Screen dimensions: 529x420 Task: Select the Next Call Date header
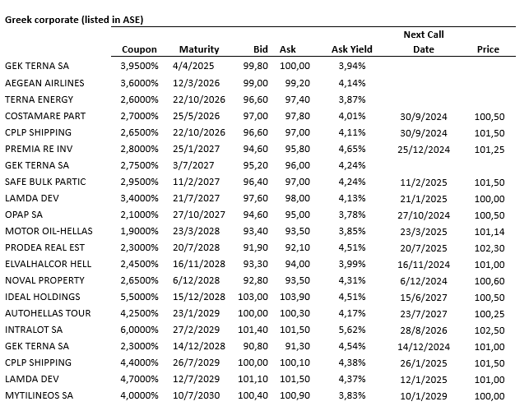click(423, 42)
